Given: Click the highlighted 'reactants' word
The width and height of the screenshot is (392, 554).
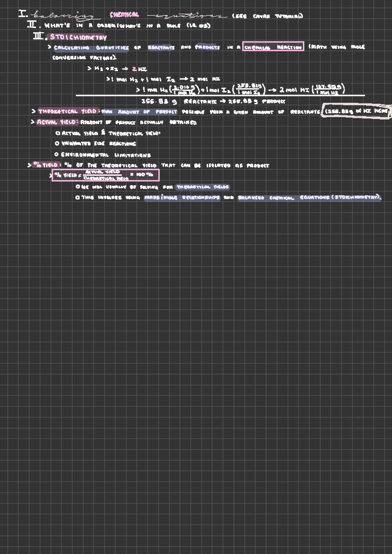Looking at the screenshot, I should pos(161,47).
